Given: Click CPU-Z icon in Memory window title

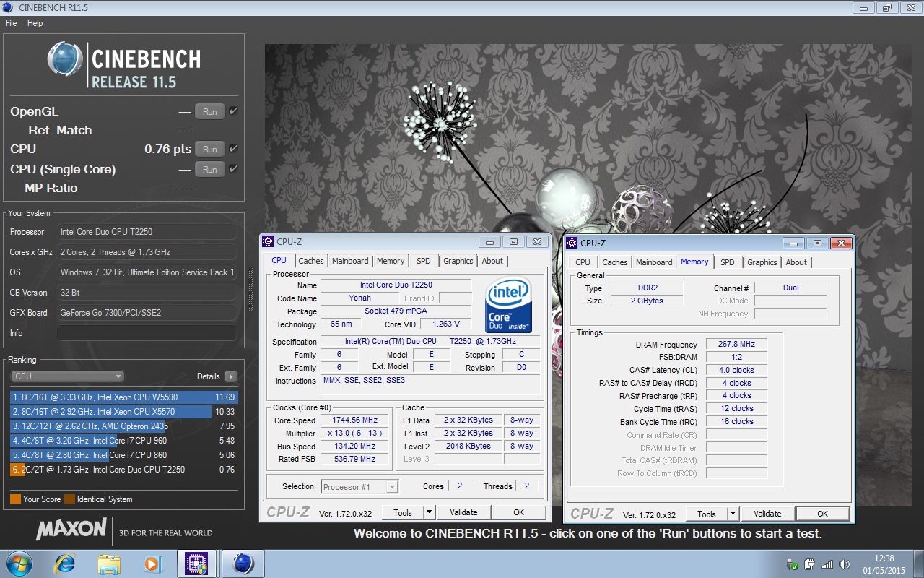Looking at the screenshot, I should 572,243.
